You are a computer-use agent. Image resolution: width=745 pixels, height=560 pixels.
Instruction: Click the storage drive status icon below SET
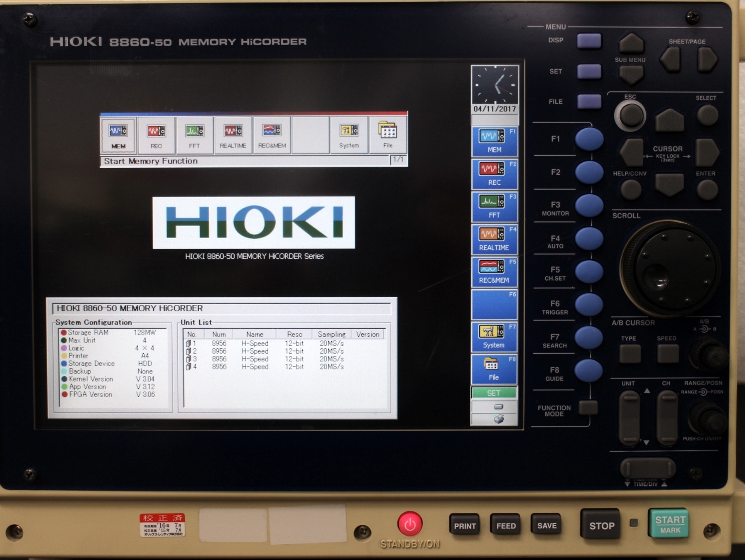(499, 406)
